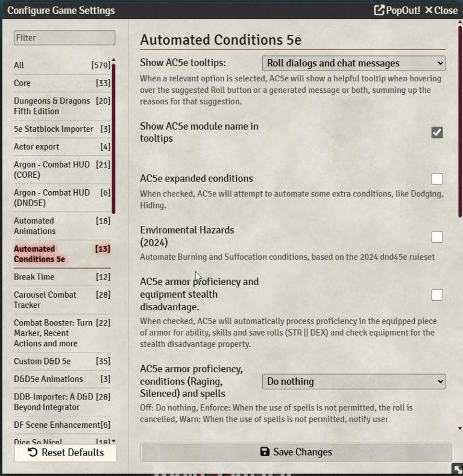Select Automated Conditions 5e category
The image size is (463, 476).
pos(62,254)
